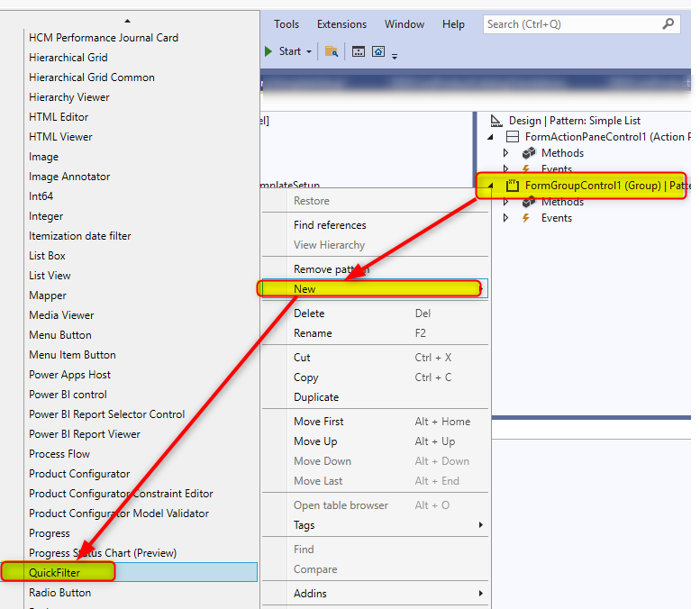Image resolution: width=700 pixels, height=609 pixels.
Task: Open the Extensions menu
Action: 341,24
